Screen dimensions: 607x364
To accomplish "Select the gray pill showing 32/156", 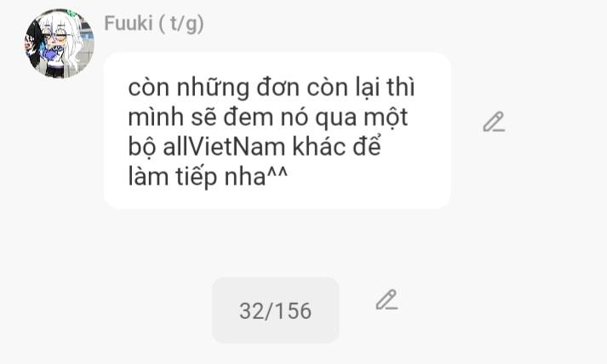I will pyautogui.click(x=275, y=310).
